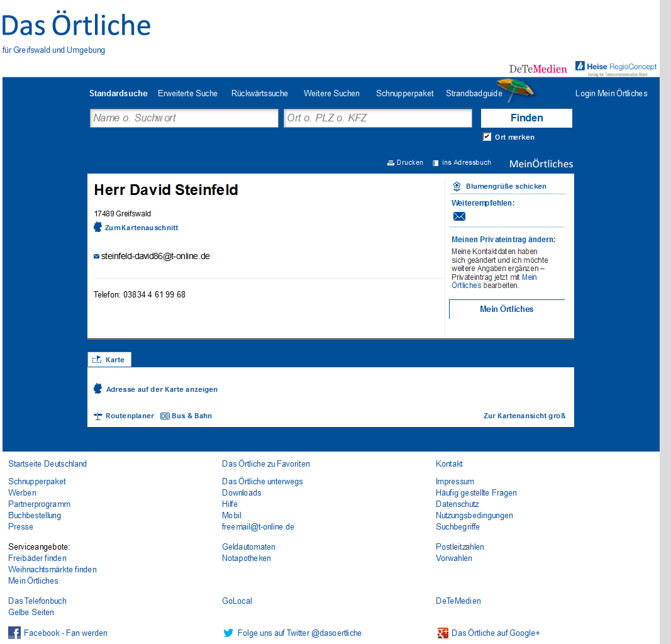Click the Finden button
The height and width of the screenshot is (644, 671).
[x=526, y=118]
